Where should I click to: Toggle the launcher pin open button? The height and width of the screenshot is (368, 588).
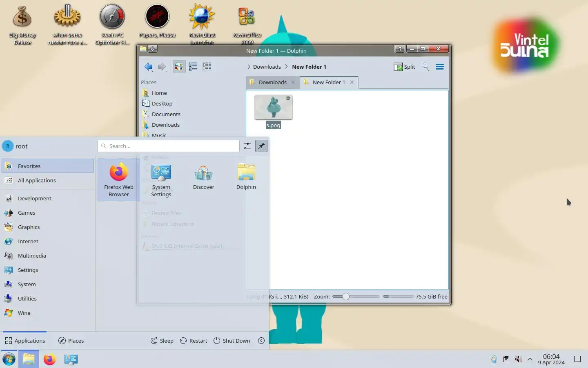point(261,146)
